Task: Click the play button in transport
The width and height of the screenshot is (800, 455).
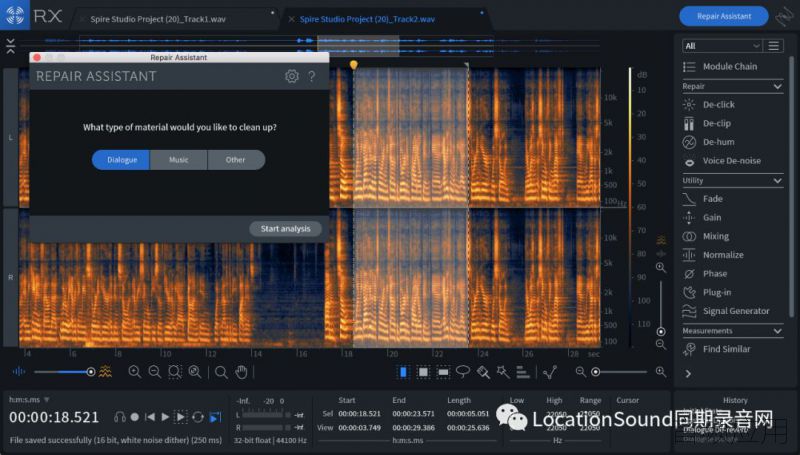Action: coord(165,417)
